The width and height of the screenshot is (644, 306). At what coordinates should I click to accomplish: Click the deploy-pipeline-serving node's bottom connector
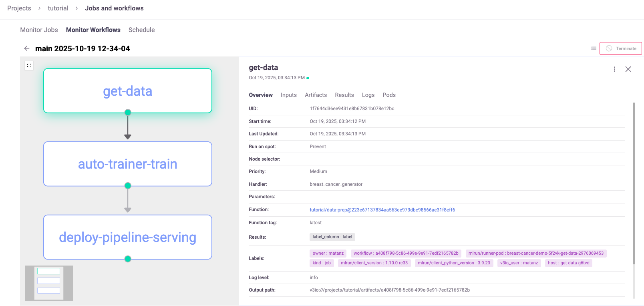128,259
